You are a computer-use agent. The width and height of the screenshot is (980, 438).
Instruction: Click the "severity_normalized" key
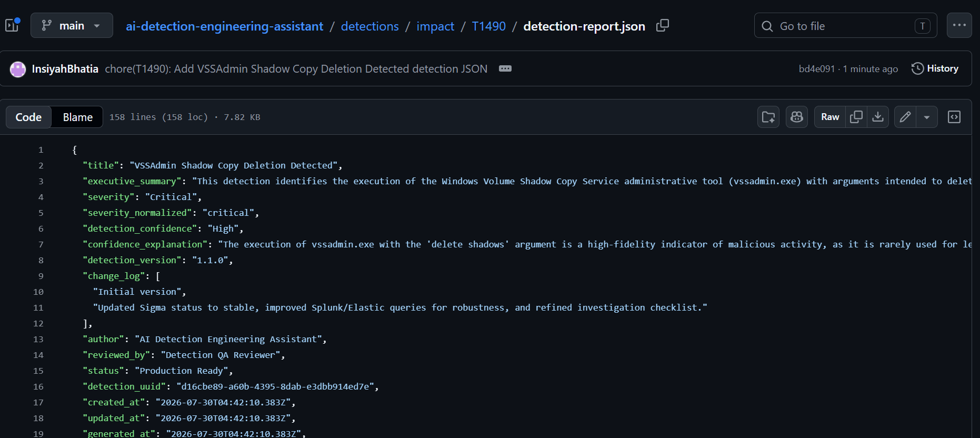[x=137, y=213]
